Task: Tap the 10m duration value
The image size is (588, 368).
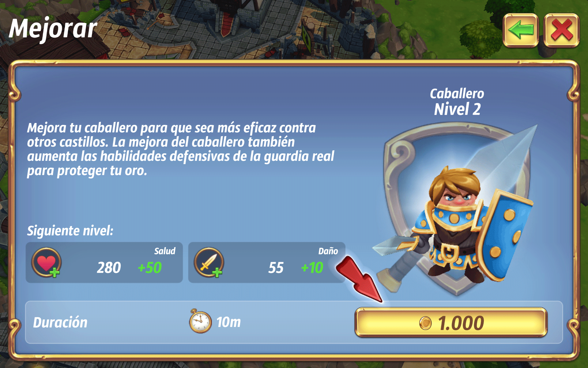Action: click(x=228, y=322)
